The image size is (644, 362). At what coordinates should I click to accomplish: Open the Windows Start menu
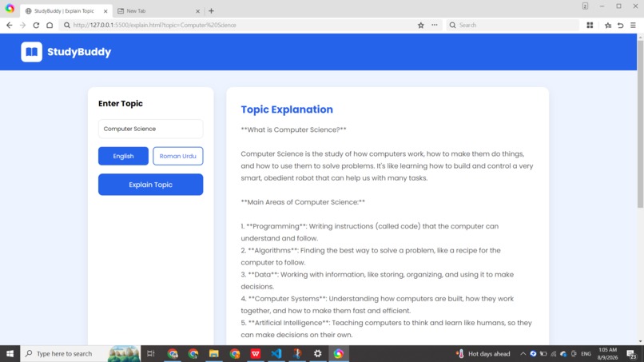pos(10,353)
